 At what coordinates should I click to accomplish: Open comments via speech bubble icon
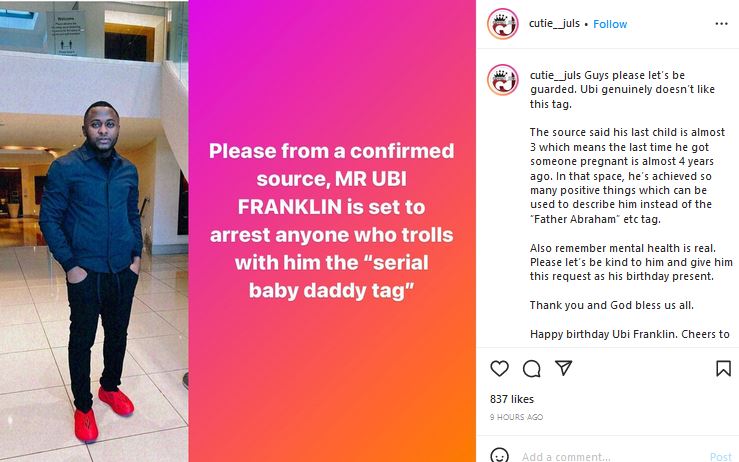point(532,368)
